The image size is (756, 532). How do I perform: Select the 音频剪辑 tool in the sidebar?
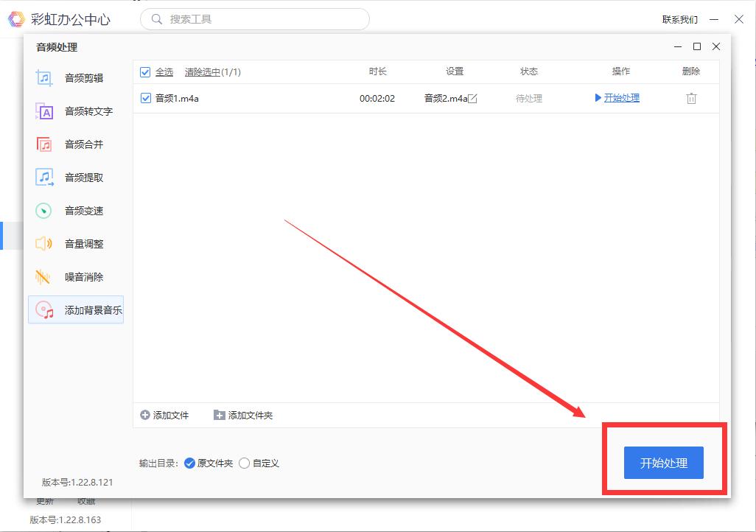click(83, 77)
